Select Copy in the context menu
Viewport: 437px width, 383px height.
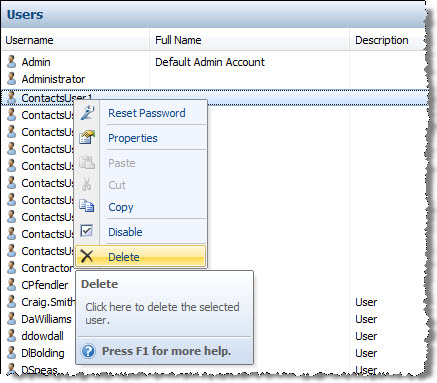[121, 207]
